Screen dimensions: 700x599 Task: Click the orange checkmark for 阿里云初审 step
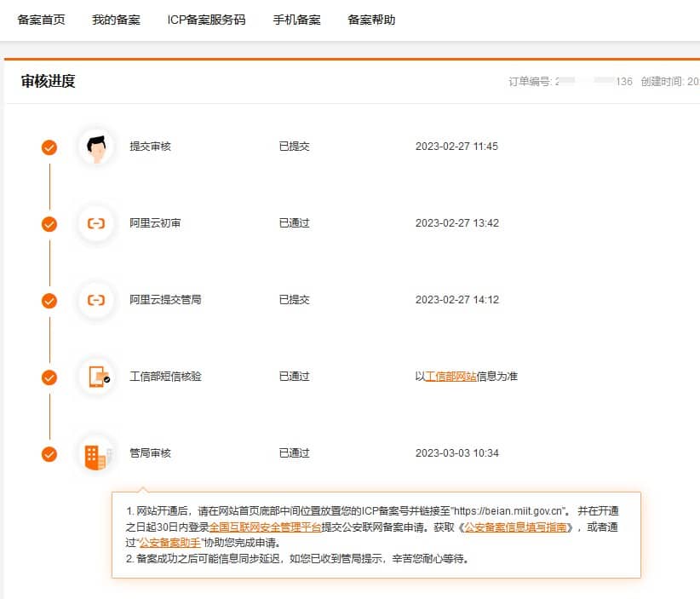49,223
